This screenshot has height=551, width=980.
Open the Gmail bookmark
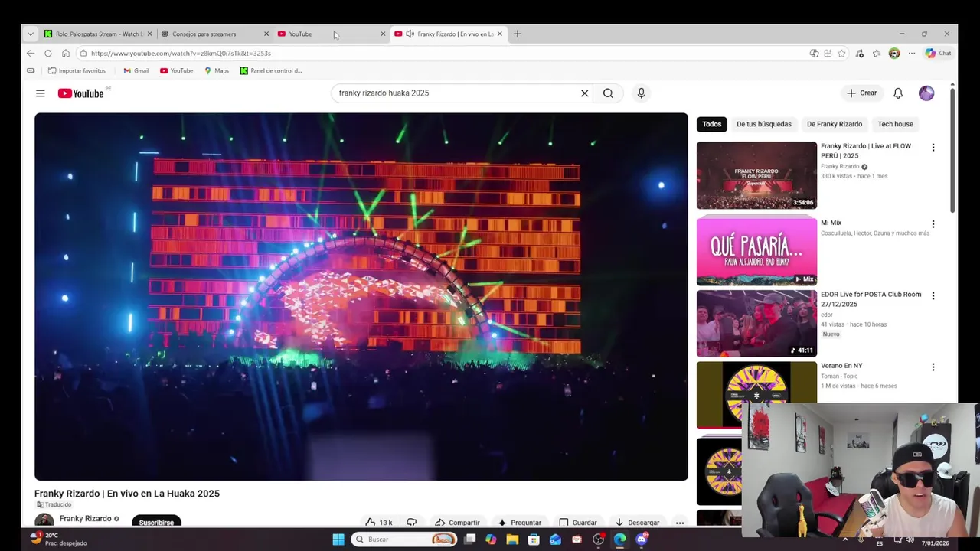tap(136, 70)
